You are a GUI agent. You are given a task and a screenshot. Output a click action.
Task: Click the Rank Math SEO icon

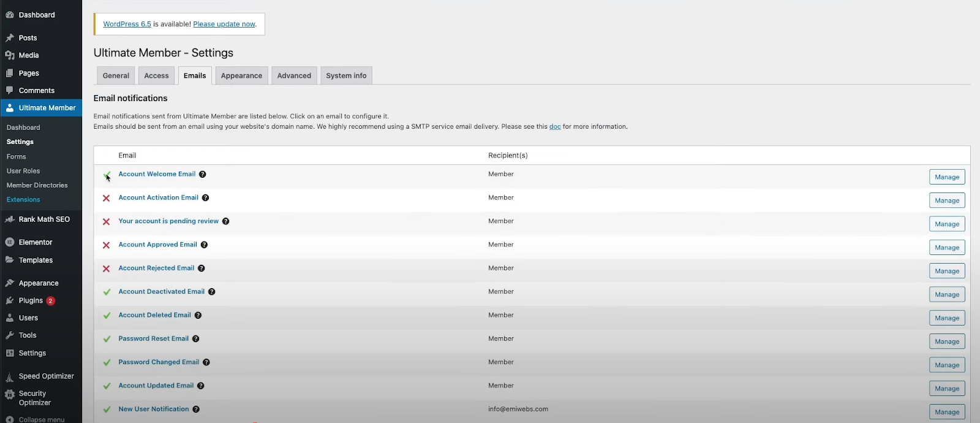click(10, 219)
